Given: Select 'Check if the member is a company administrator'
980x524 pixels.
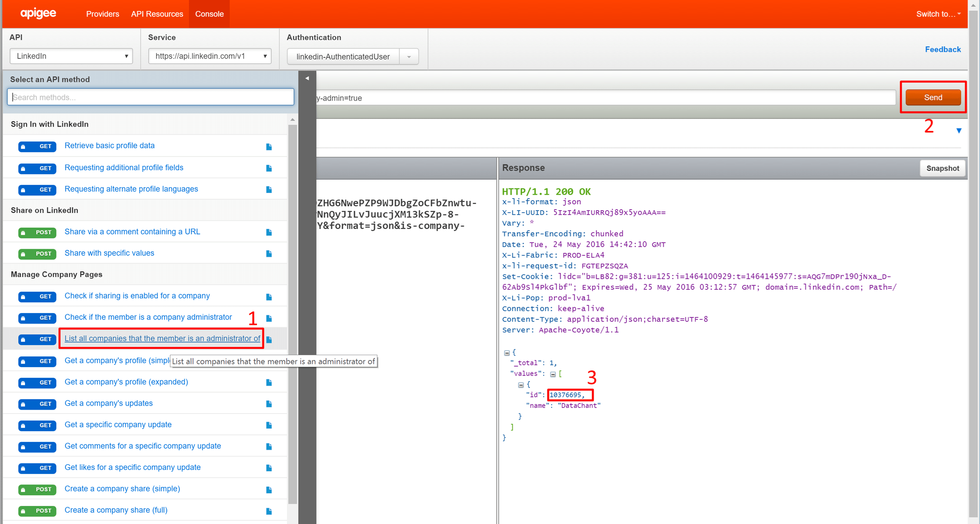Looking at the screenshot, I should [x=148, y=317].
